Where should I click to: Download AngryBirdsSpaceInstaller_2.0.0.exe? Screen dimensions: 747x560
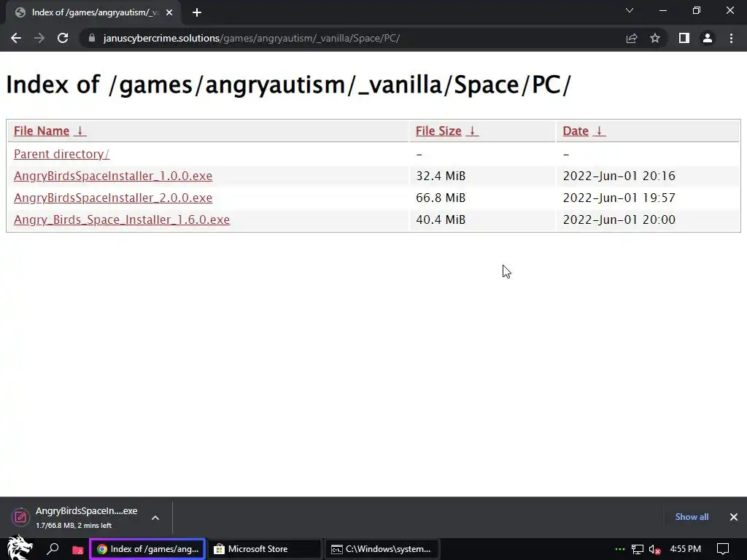tap(113, 198)
